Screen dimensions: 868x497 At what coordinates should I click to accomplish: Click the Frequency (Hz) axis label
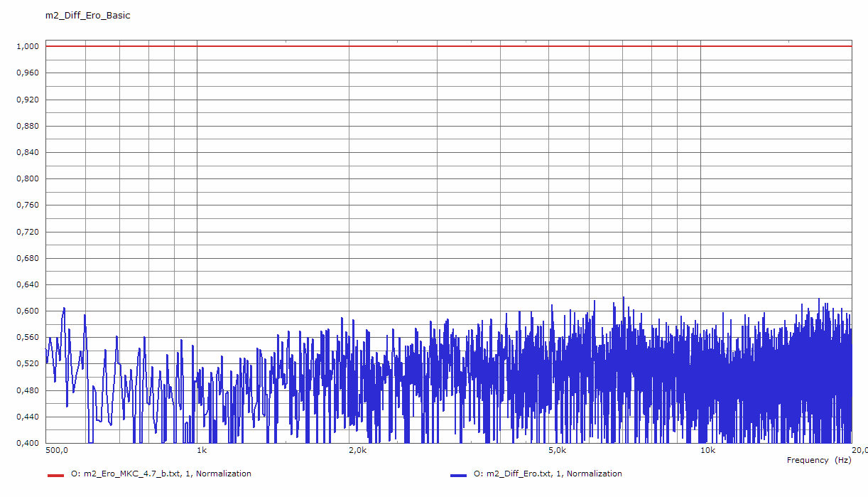coord(819,460)
